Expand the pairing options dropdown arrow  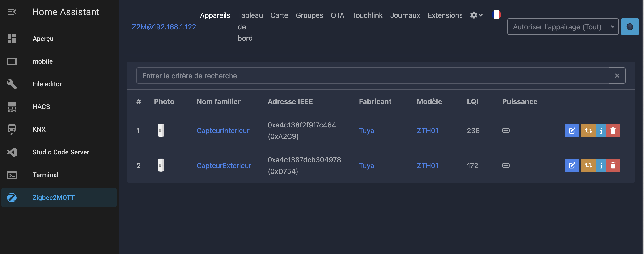613,26
